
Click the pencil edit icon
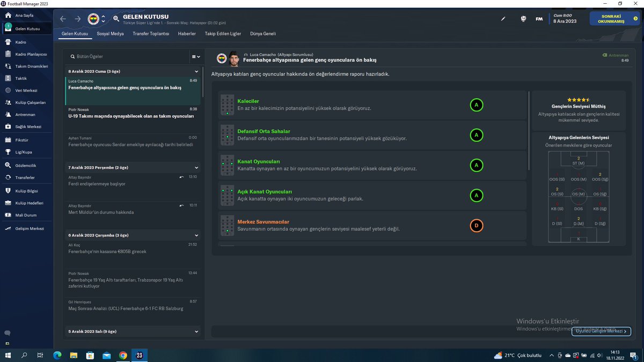click(503, 19)
